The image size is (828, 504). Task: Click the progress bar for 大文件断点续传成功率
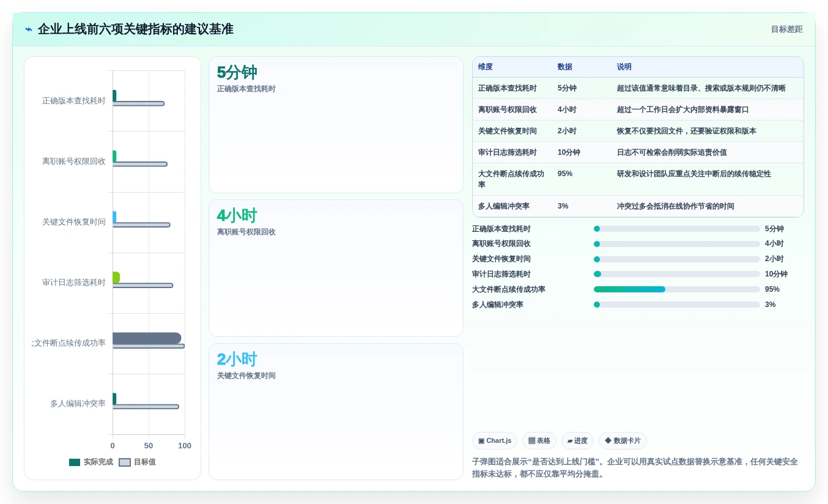tap(677, 289)
